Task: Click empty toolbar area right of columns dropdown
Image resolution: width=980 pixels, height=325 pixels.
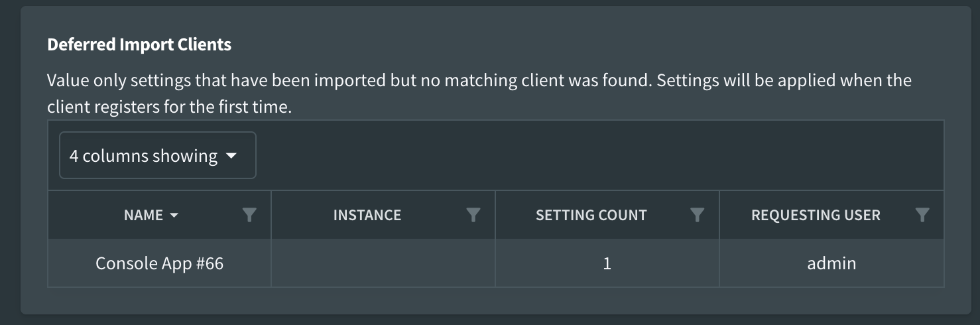Action: tap(597, 156)
